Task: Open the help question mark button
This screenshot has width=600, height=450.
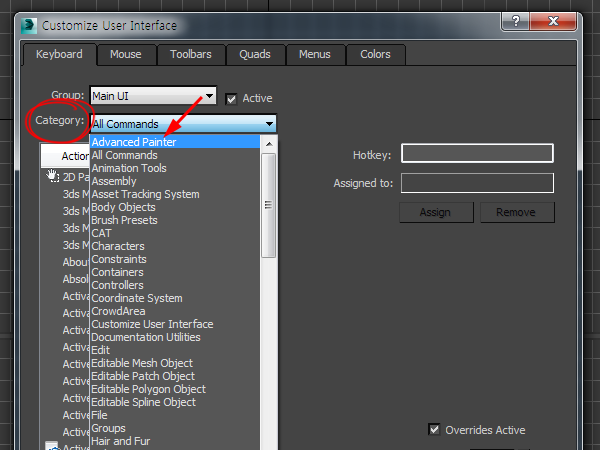Action: [515, 21]
